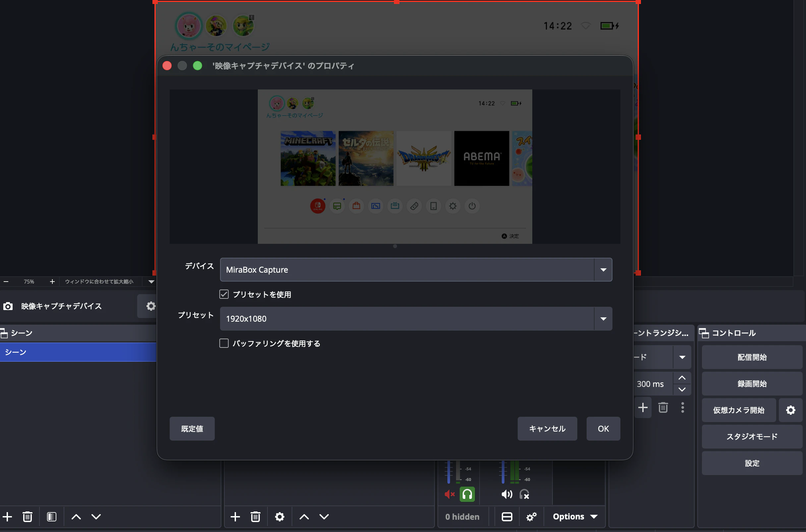806x532 pixels.
Task: Open the デバイス MiraBox Capture dropdown
Action: click(416, 270)
